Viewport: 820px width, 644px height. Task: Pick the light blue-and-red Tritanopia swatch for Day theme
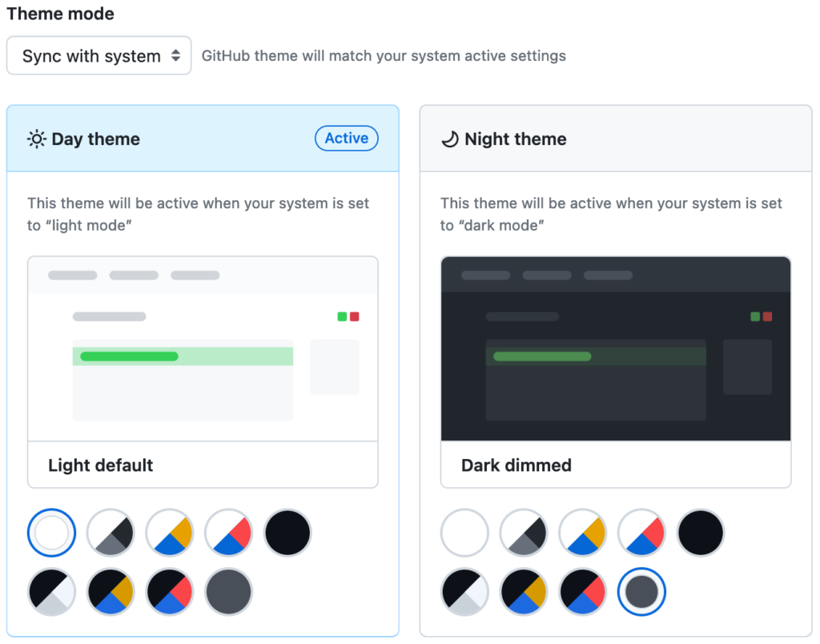(229, 533)
